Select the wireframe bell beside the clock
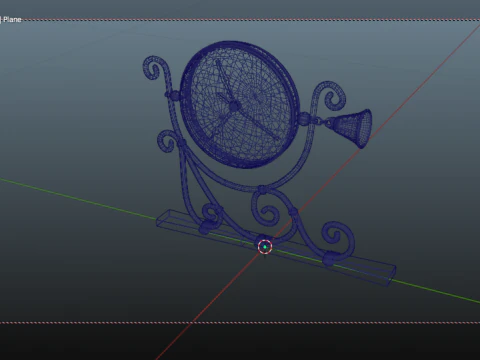The image size is (480, 360). [x=349, y=128]
